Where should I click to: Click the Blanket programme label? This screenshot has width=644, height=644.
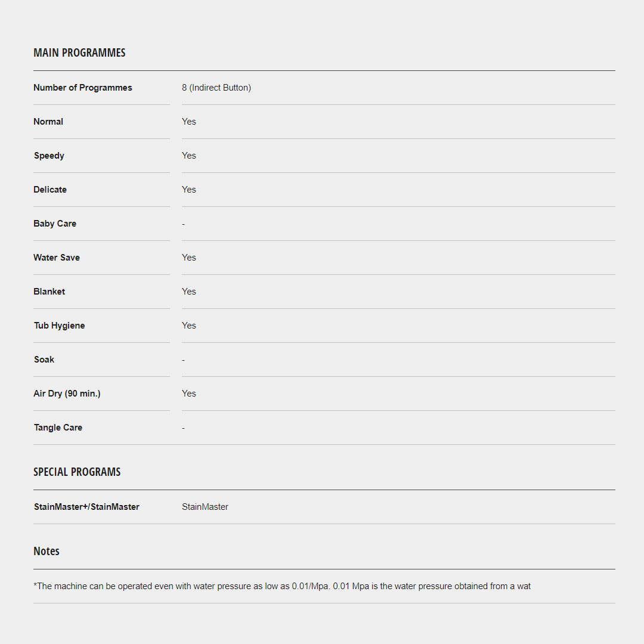coord(49,292)
